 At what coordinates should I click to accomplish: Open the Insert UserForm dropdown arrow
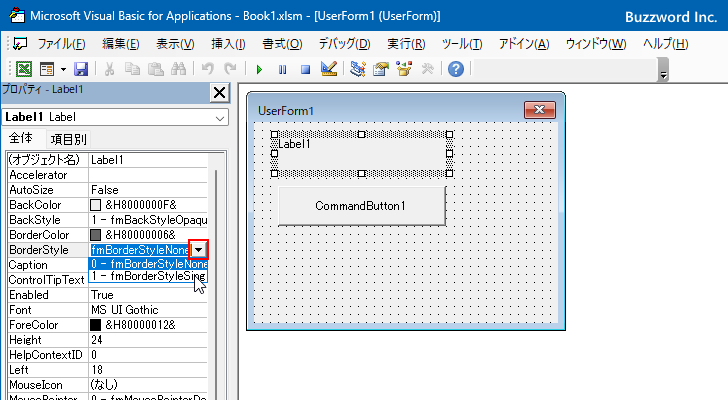(63, 69)
